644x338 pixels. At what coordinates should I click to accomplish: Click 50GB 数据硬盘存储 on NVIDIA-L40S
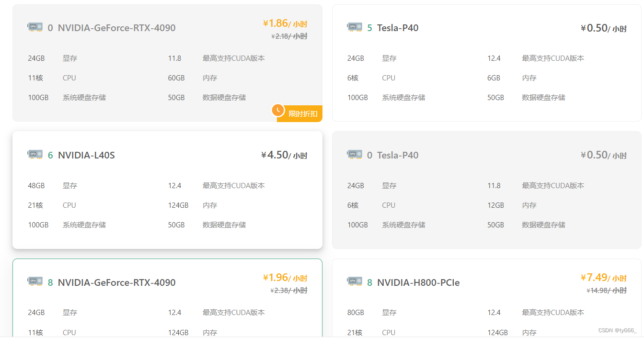tap(207, 225)
